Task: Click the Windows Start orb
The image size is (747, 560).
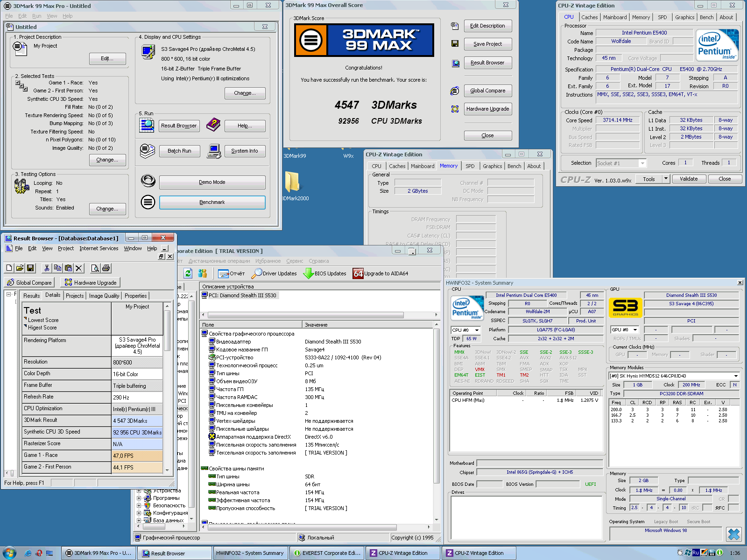Action: pos(9,553)
